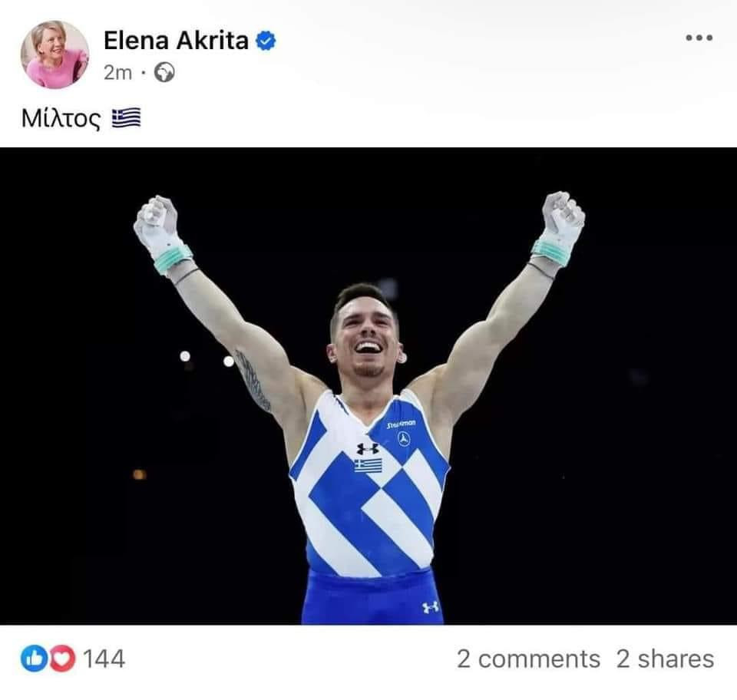Click the gymnast's smiling face in the photo
Viewport: 737px width, 700px height.
coord(367,339)
